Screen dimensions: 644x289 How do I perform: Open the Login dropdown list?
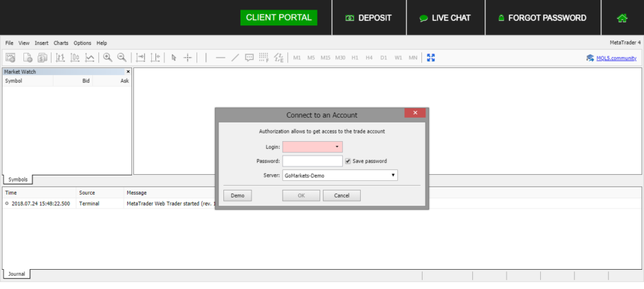[337, 147]
